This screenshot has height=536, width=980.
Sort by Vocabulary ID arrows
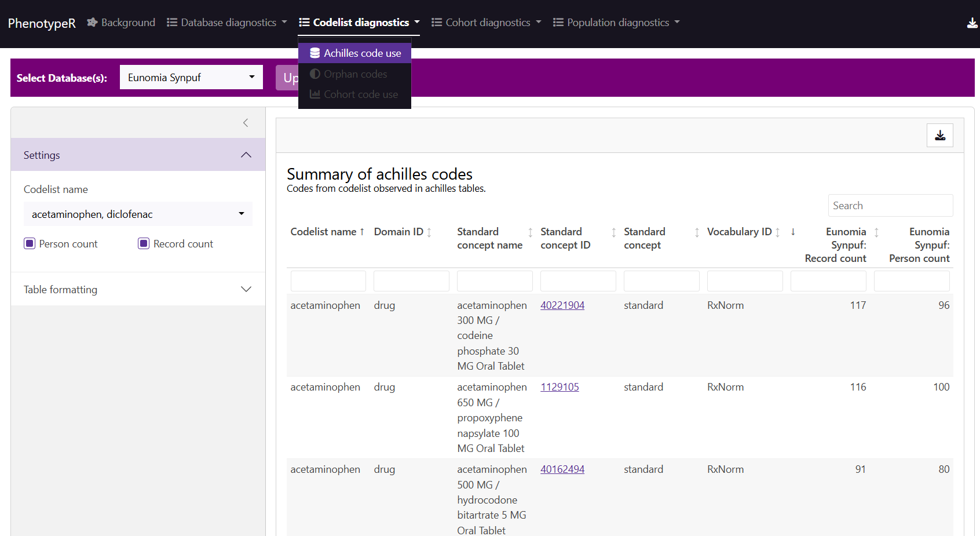tap(777, 232)
